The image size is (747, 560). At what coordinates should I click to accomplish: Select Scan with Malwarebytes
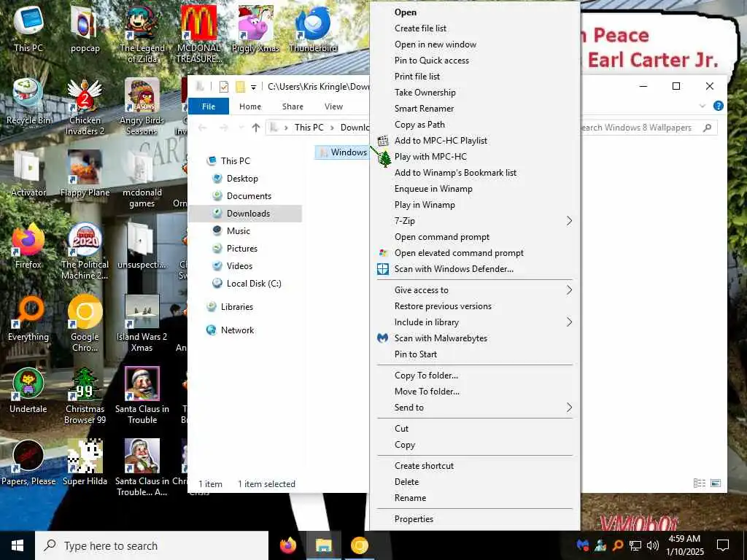point(474,338)
